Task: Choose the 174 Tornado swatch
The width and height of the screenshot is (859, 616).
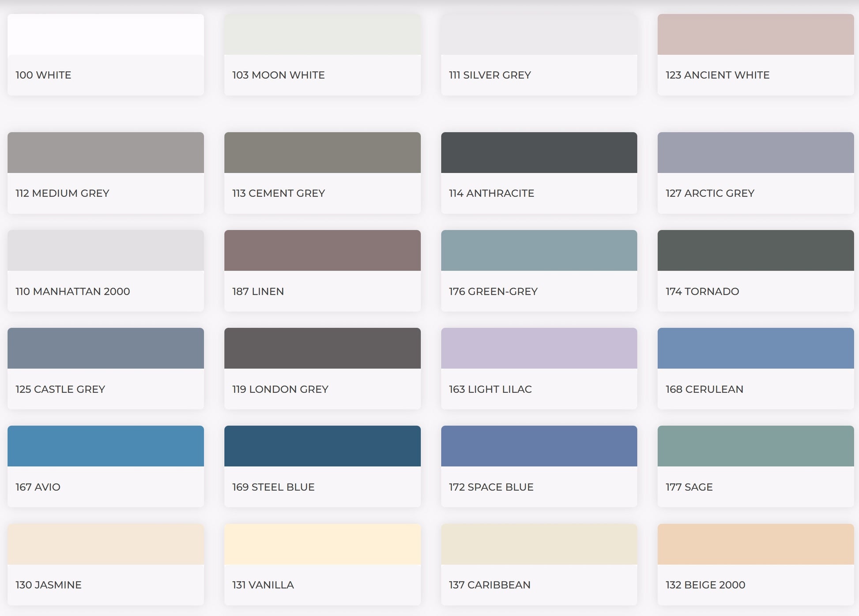Action: pos(756,250)
